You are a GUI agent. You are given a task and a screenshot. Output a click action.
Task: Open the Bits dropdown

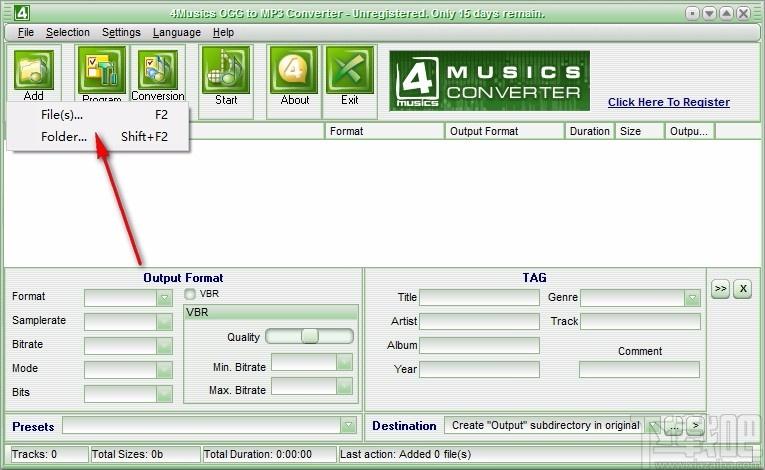click(165, 393)
